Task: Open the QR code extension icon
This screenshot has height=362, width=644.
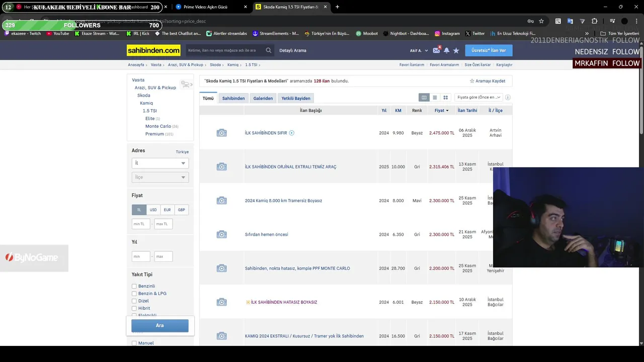Action: [558, 21]
